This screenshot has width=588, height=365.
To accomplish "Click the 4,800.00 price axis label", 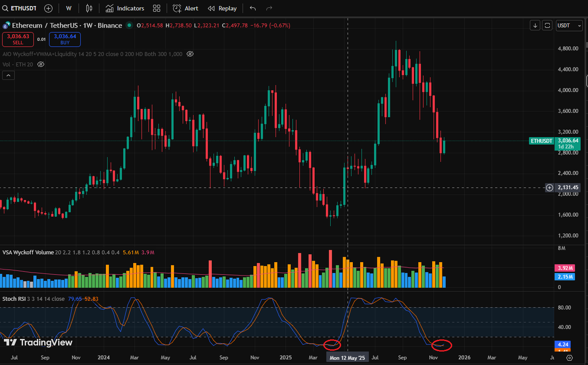I will tap(568, 49).
